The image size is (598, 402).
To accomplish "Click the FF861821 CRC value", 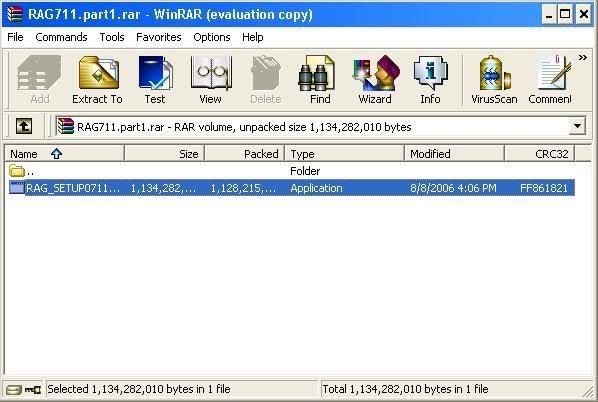I will coord(544,188).
